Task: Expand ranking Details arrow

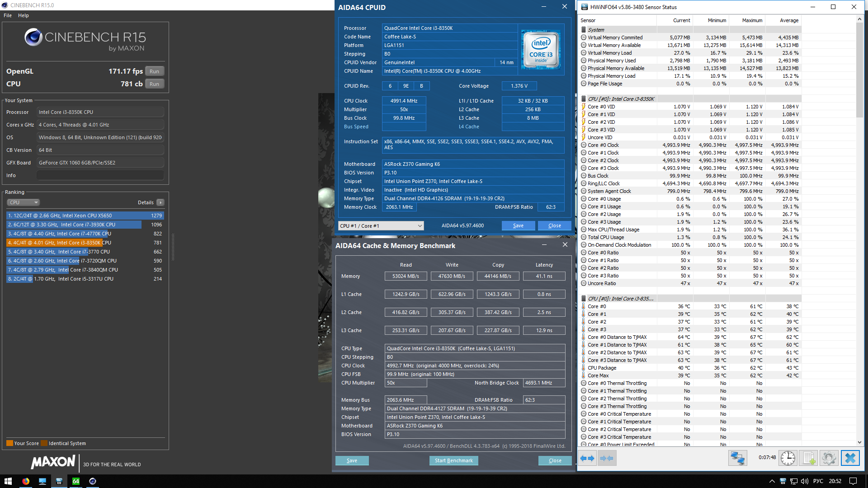Action: click(160, 202)
